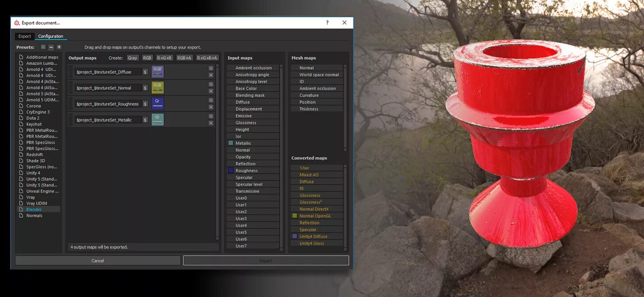Create a new RGB+A output map
This screenshot has width=644, height=297.
tap(184, 58)
